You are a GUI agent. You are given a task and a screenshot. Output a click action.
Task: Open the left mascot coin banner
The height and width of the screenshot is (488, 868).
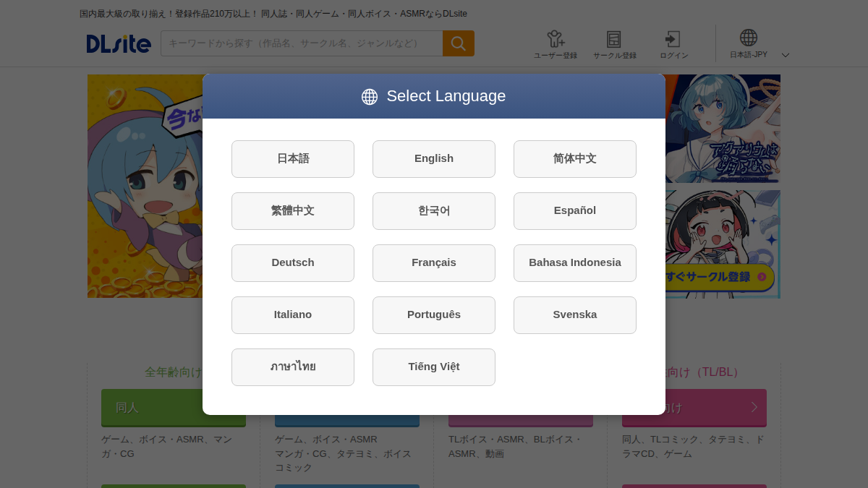click(x=145, y=187)
